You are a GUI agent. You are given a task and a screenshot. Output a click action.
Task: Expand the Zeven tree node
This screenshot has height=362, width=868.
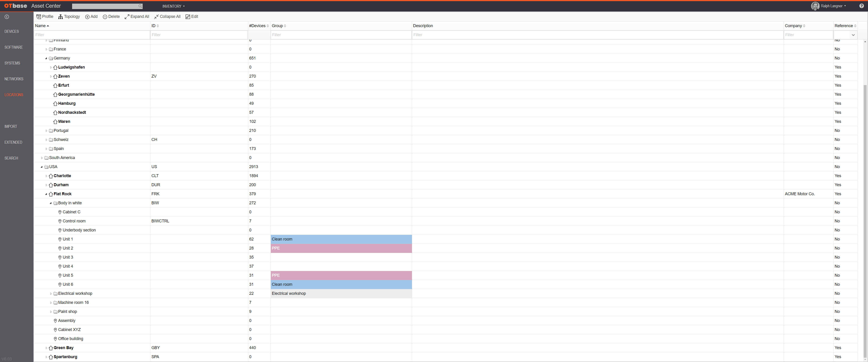pyautogui.click(x=51, y=76)
